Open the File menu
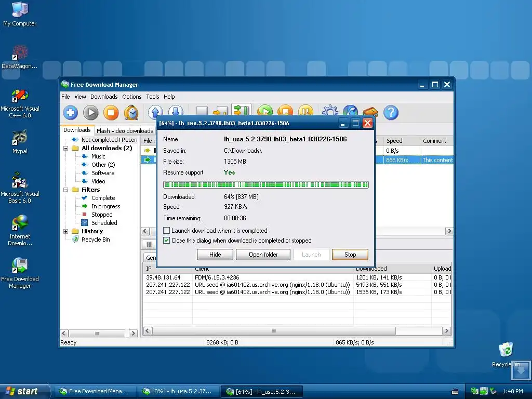Image resolution: width=532 pixels, height=399 pixels. [65, 97]
